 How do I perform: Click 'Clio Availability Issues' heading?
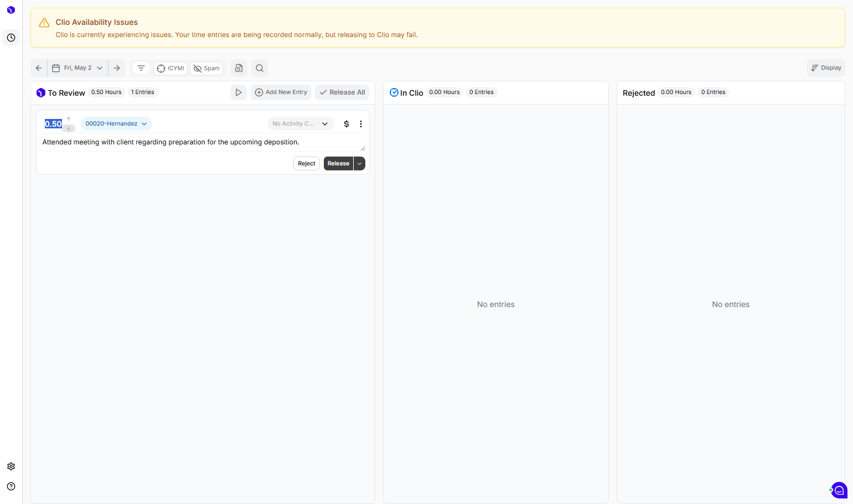coord(97,23)
